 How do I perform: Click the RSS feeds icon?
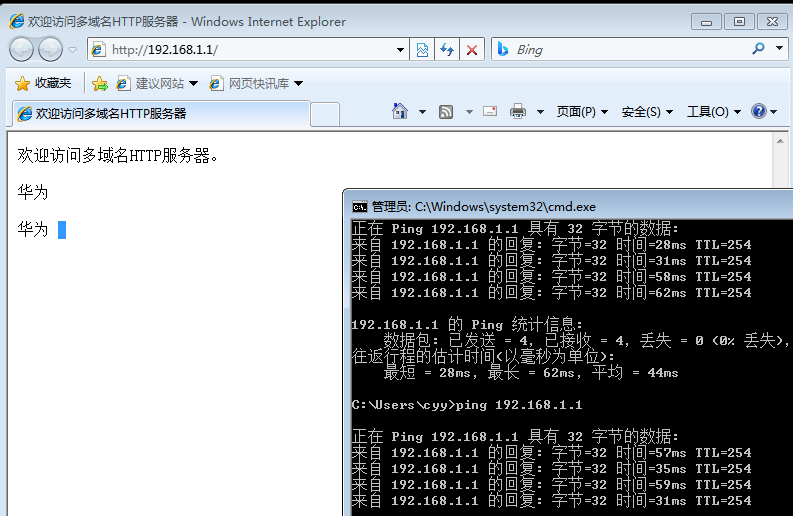click(x=446, y=111)
